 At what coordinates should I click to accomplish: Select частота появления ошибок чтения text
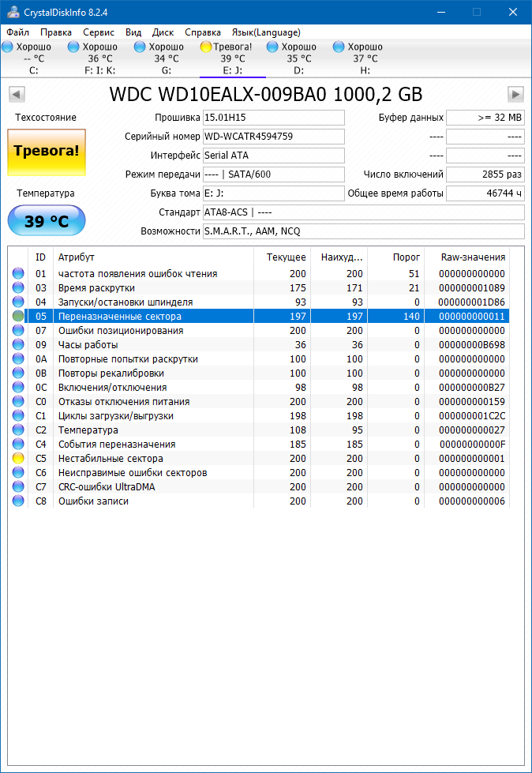(138, 274)
